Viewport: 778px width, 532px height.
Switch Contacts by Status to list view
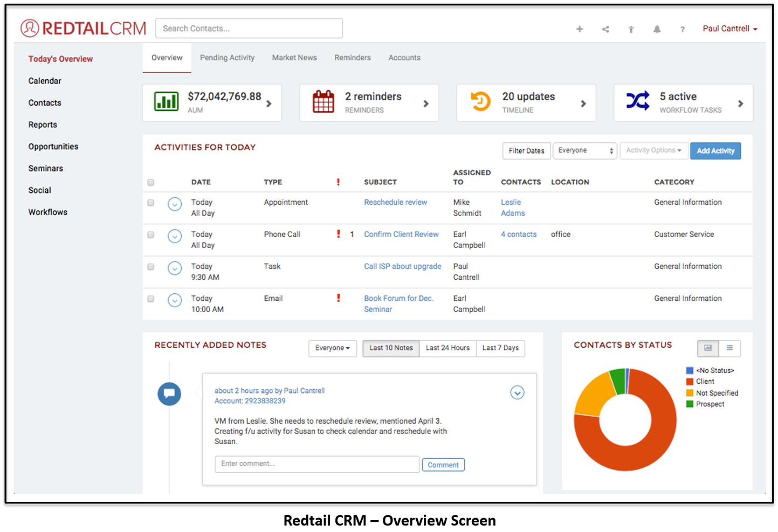tap(731, 348)
